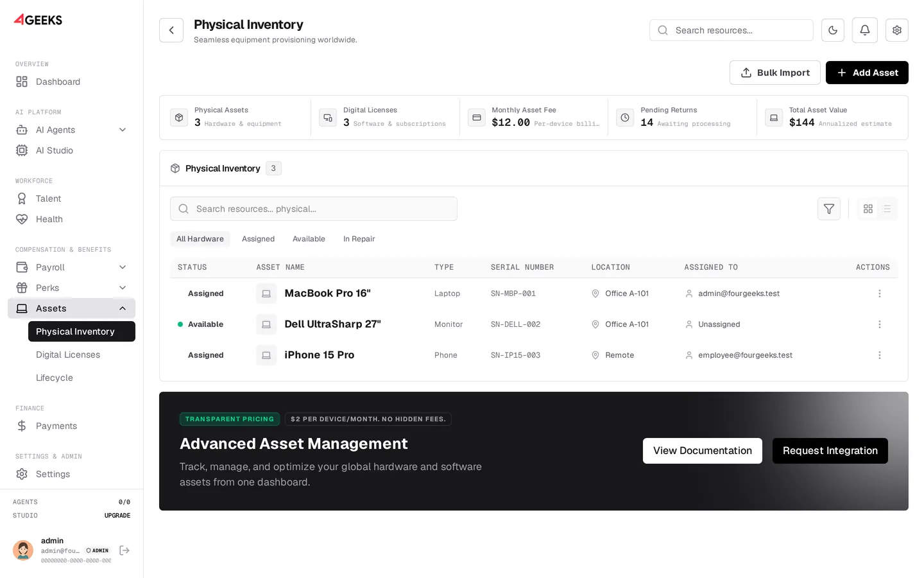This screenshot has width=924, height=578.
Task: Select the Assigned filter tab
Action: pyautogui.click(x=258, y=239)
